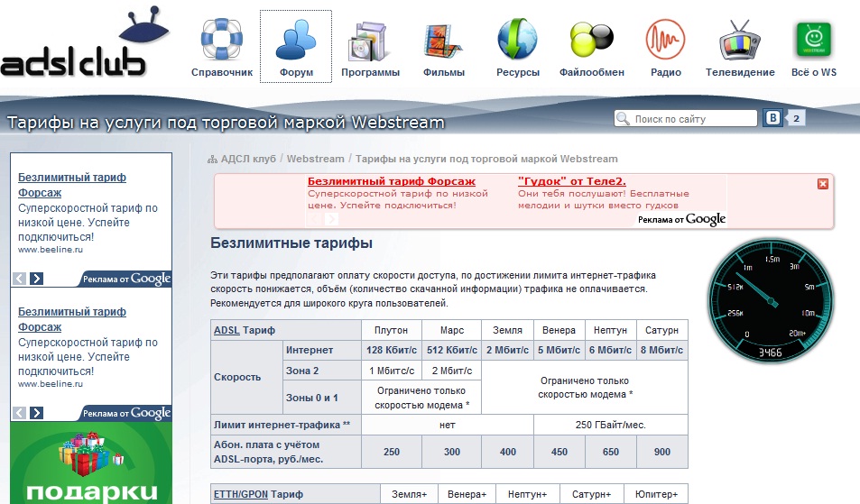Open the Программы software box icon
Screen dimensions: 860x504
pos(370,41)
